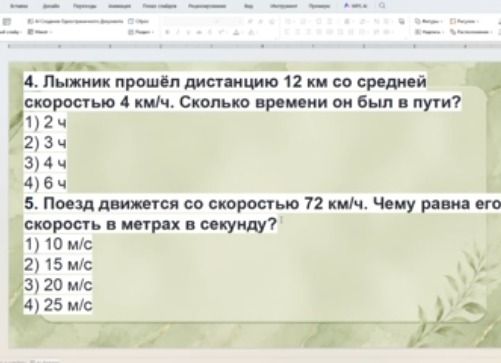Click the font color icon
The image size is (501, 363).
236,32
